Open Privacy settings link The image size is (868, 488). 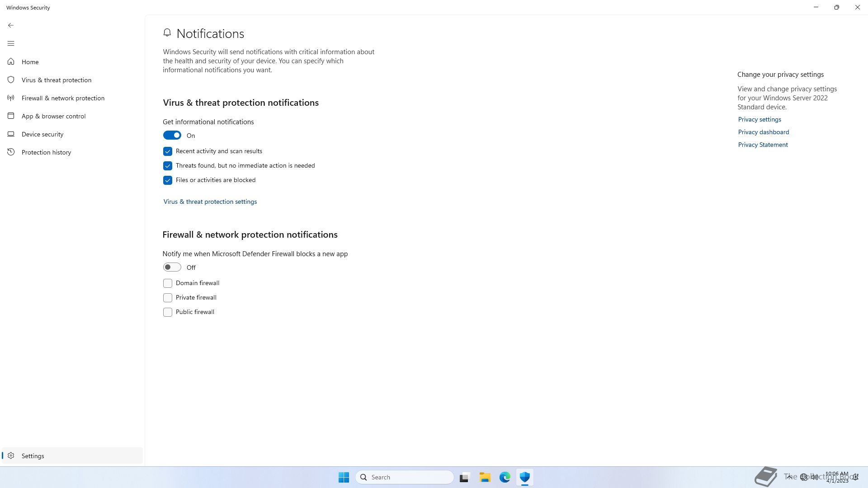tap(759, 119)
